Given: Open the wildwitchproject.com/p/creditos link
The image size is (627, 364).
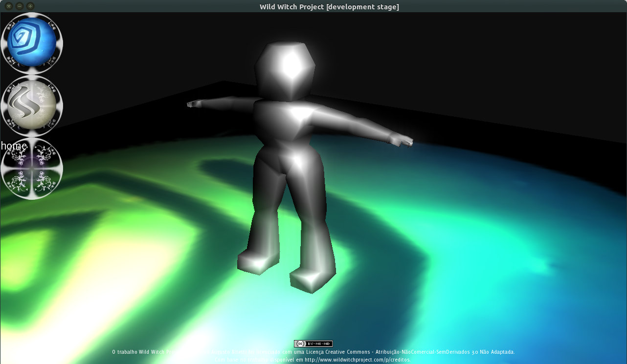Looking at the screenshot, I should 358,360.
